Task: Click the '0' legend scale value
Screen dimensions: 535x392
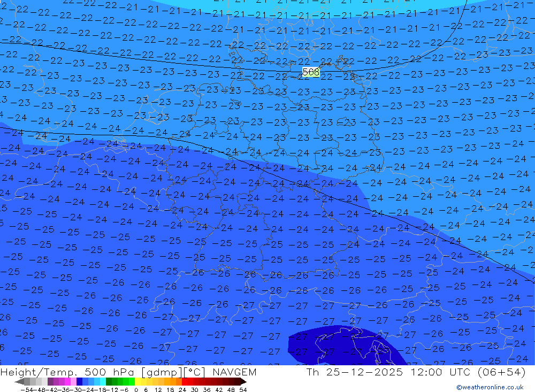Action: point(136,390)
